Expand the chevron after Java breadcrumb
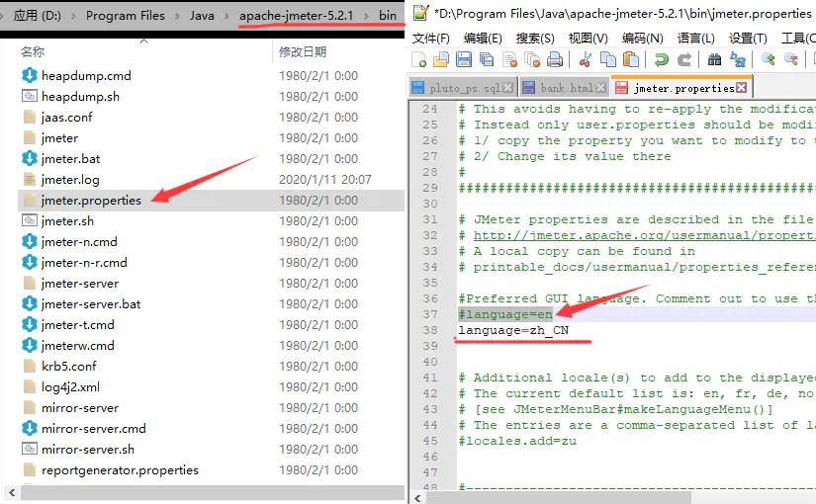This screenshot has height=504, width=816. (227, 16)
